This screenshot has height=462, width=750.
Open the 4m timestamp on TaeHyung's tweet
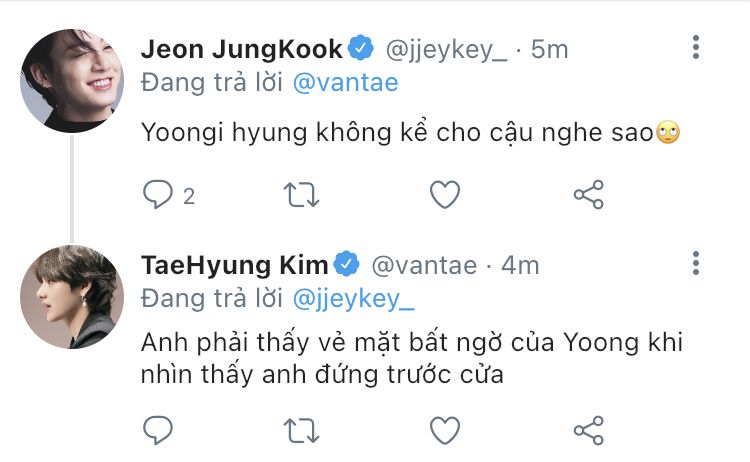coord(520,265)
